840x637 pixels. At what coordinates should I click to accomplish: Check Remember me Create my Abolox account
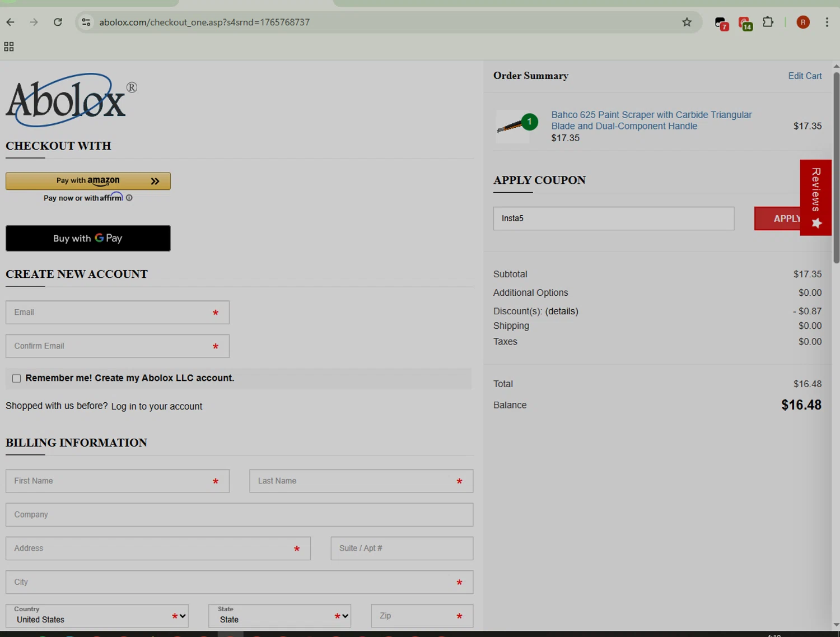(x=16, y=379)
